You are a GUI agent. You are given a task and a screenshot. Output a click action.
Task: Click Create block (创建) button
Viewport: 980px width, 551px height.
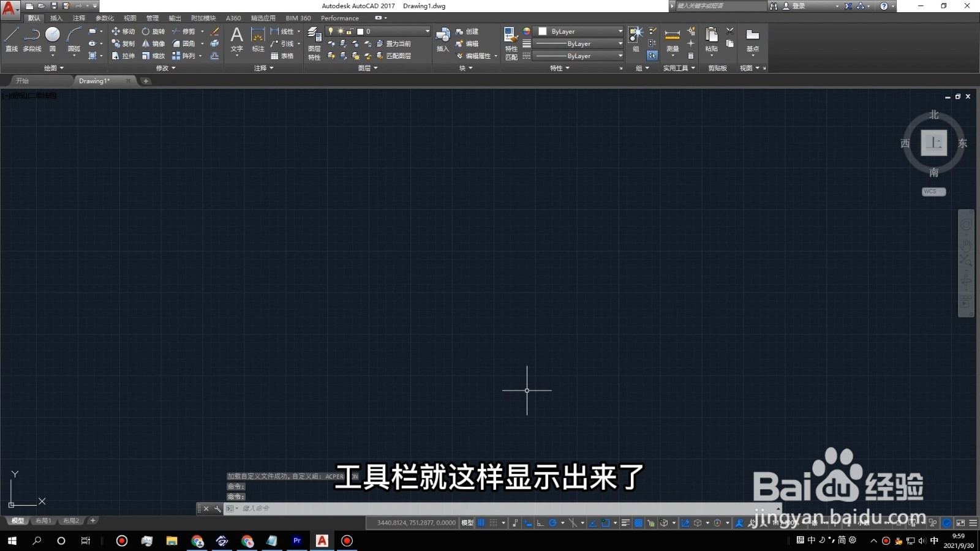pos(467,31)
